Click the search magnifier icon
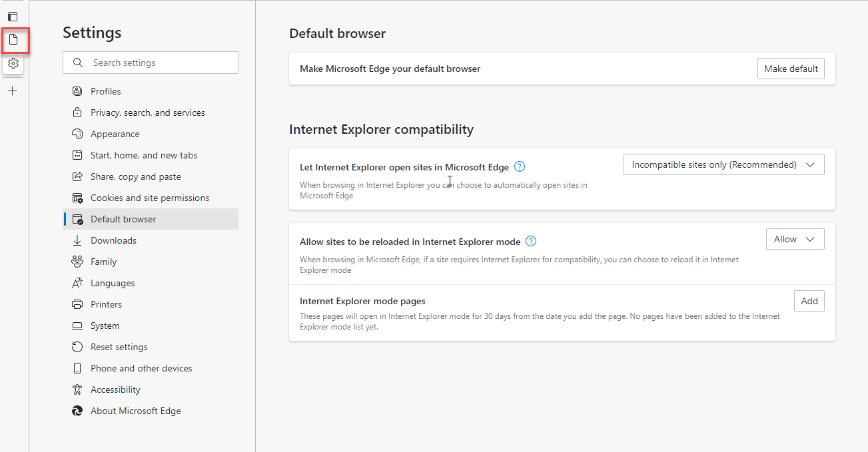This screenshot has height=452, width=868. pyautogui.click(x=78, y=63)
